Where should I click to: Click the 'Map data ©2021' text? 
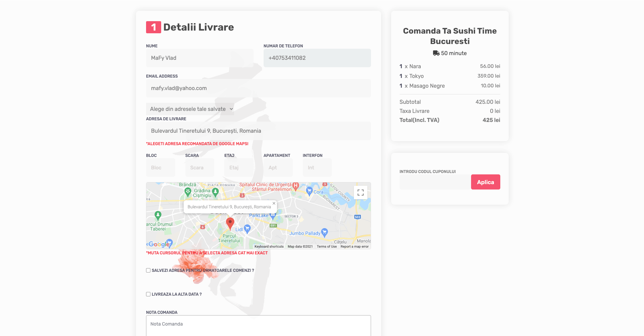click(300, 247)
